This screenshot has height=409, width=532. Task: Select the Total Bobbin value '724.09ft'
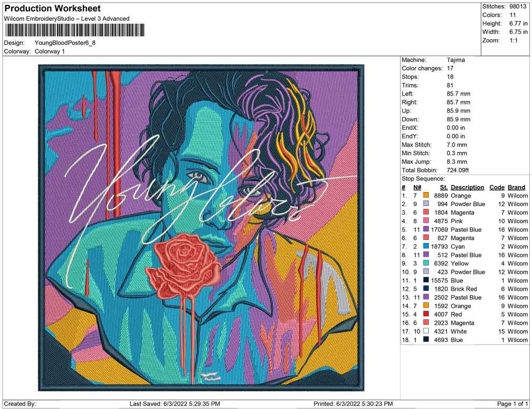point(458,170)
